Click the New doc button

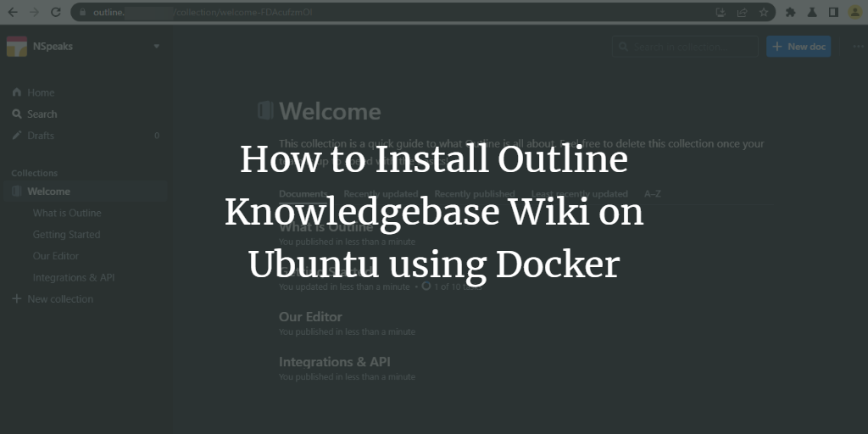point(798,47)
